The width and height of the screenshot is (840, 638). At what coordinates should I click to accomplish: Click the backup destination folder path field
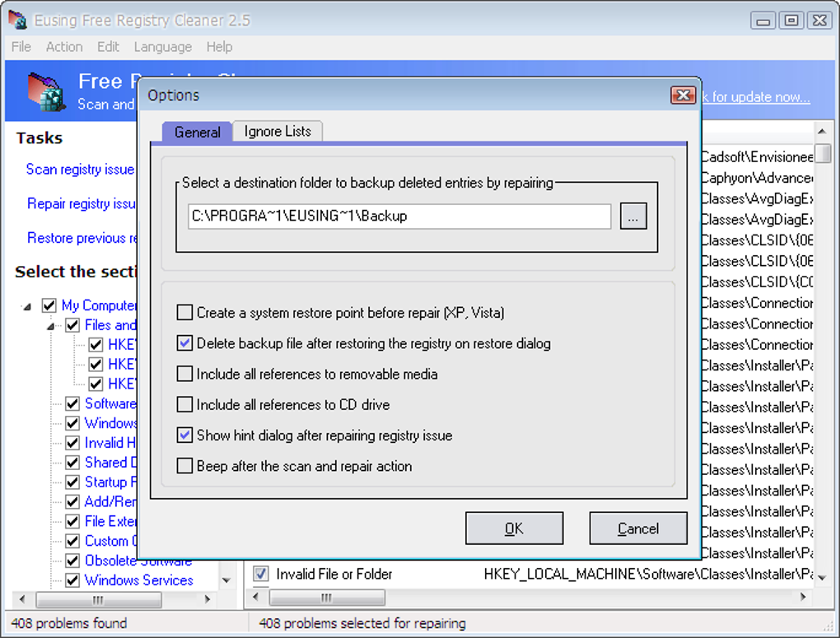coord(399,217)
